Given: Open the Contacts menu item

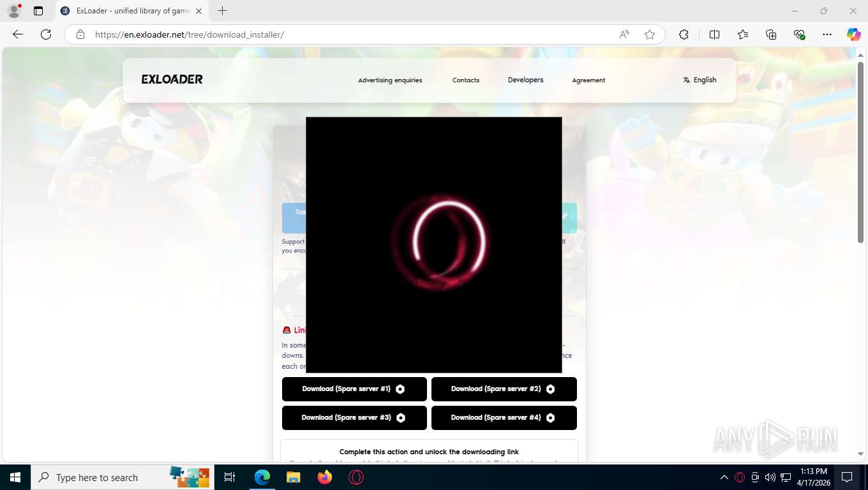Looking at the screenshot, I should click(x=466, y=80).
